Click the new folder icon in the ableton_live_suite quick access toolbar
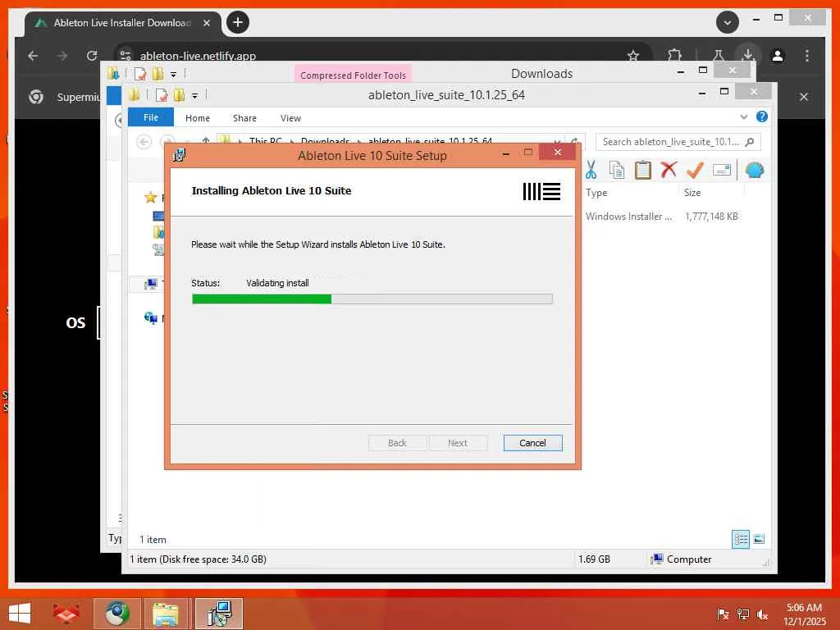840x630 pixels. [179, 95]
